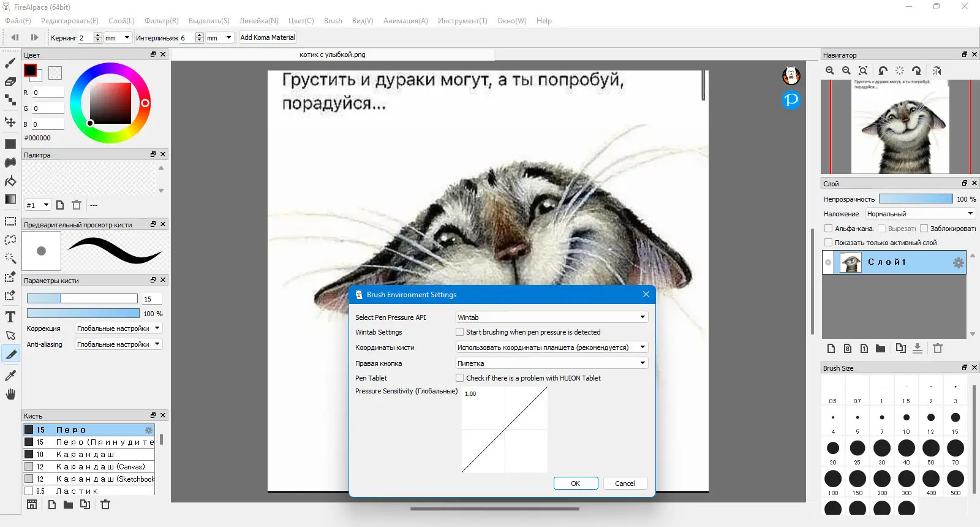Toggle the Заблокировать layer lock checkbox

click(x=924, y=229)
